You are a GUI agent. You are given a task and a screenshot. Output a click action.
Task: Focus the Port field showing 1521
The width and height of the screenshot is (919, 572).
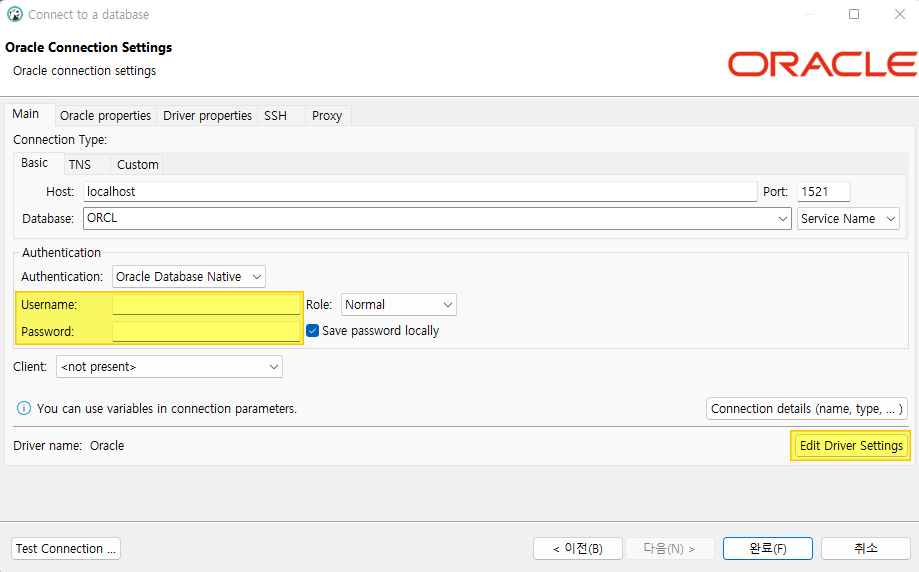point(823,192)
